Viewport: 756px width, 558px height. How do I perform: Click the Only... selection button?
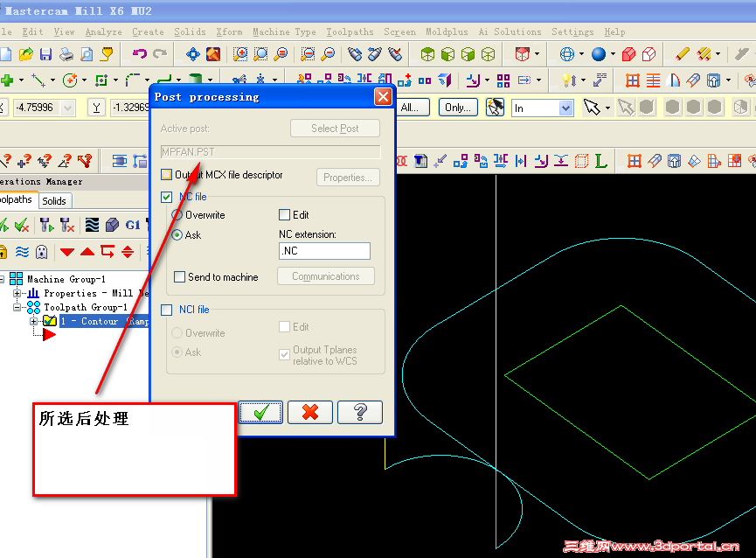pyautogui.click(x=458, y=108)
